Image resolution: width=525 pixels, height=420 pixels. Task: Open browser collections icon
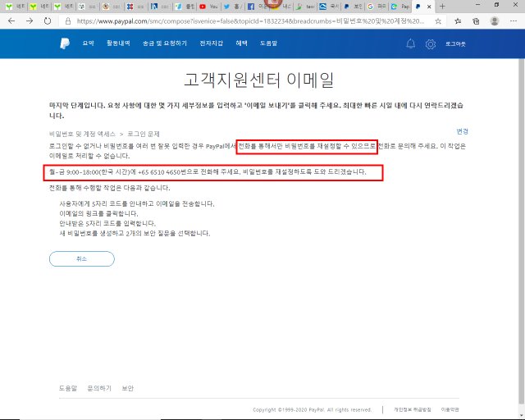tap(476, 21)
